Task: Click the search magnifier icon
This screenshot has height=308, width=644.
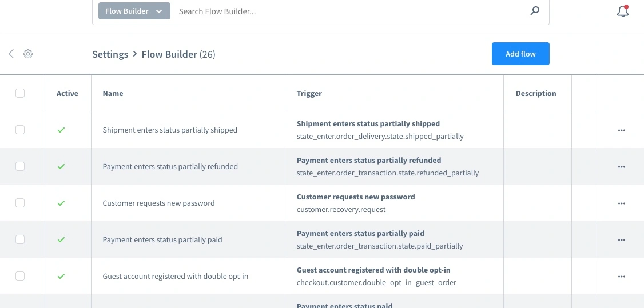Action: (x=535, y=11)
